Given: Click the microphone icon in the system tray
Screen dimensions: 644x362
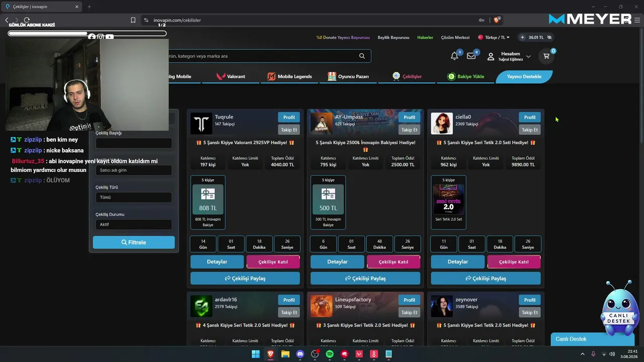Looking at the screenshot, I should [593, 354].
